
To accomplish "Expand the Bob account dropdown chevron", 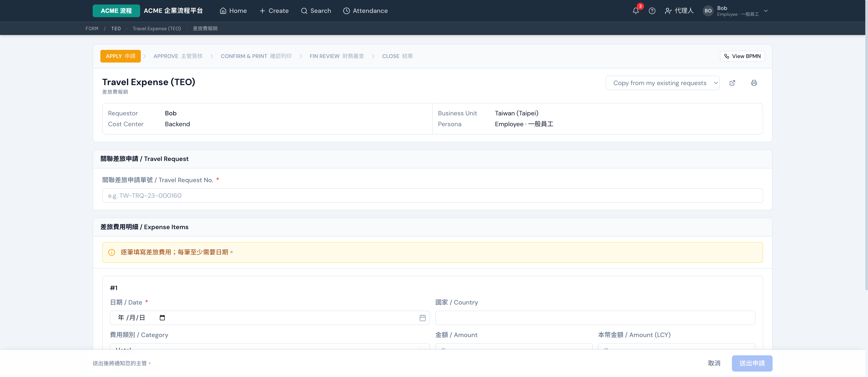I will [766, 11].
